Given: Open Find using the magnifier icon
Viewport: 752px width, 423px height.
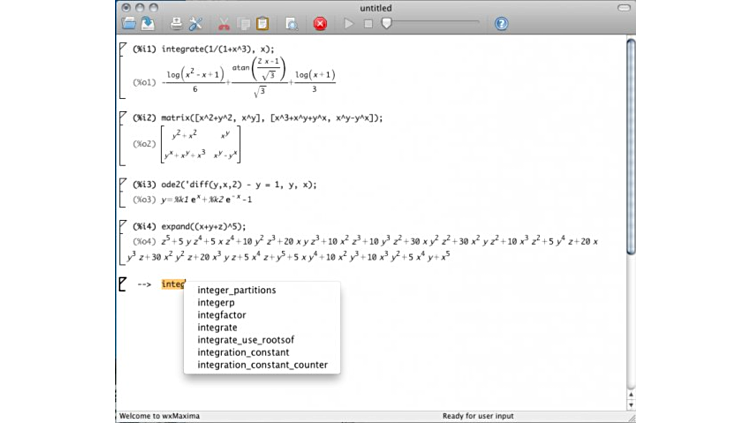Looking at the screenshot, I should [290, 23].
